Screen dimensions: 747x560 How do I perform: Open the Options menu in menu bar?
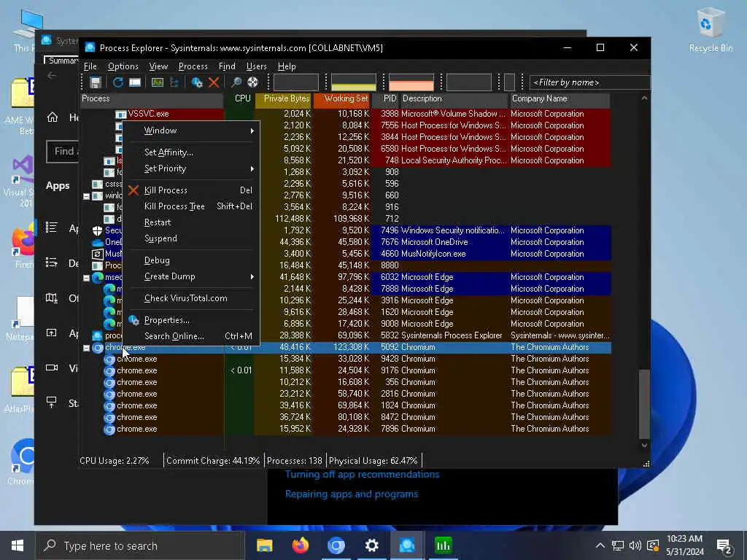[123, 66]
